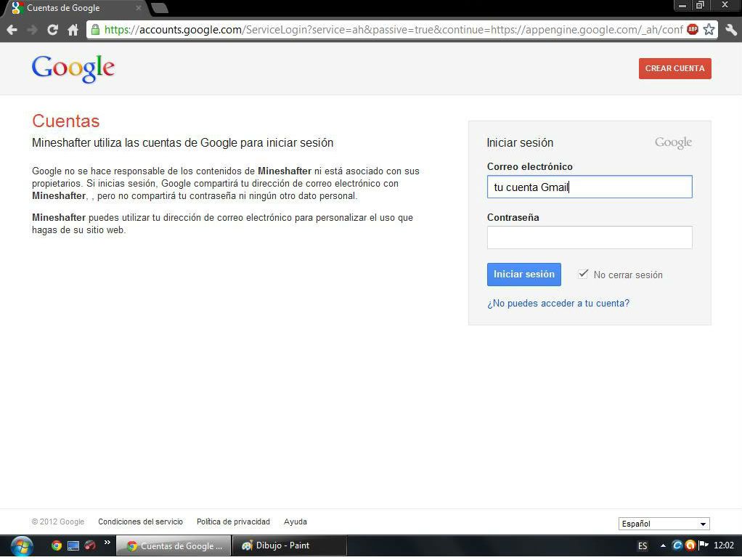Image resolution: width=742 pixels, height=560 pixels.
Task: Open the new tab button
Action: [160, 8]
